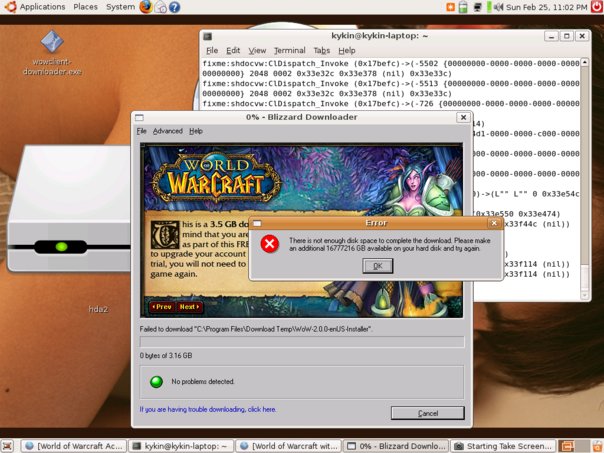The width and height of the screenshot is (604, 453).
Task: Open the Terminal menu in terminal window
Action: pos(290,50)
